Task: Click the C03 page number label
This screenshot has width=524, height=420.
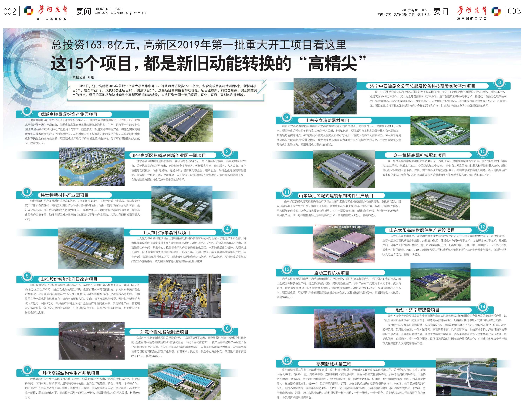Action: [x=514, y=11]
